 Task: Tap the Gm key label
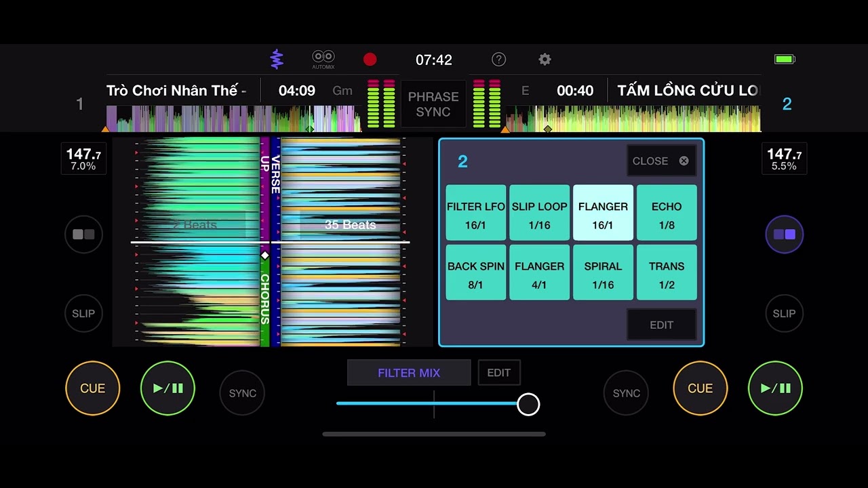pyautogui.click(x=342, y=91)
